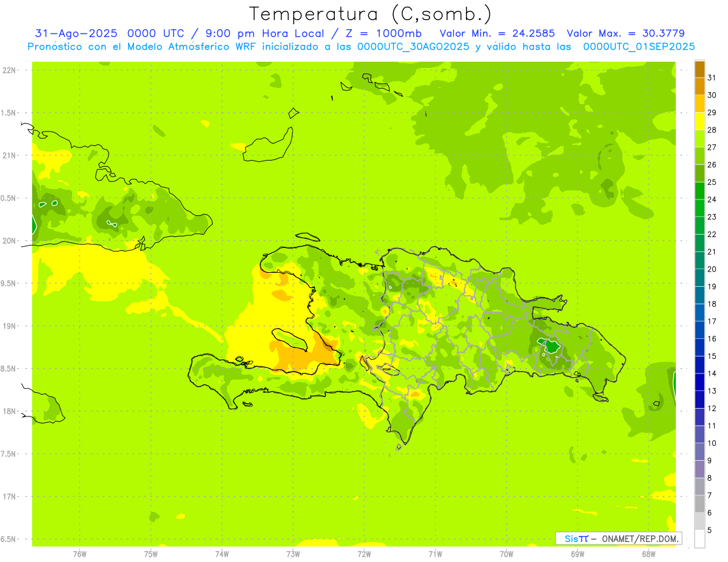Click legend swatch between 27 and 28

pyautogui.click(x=699, y=139)
